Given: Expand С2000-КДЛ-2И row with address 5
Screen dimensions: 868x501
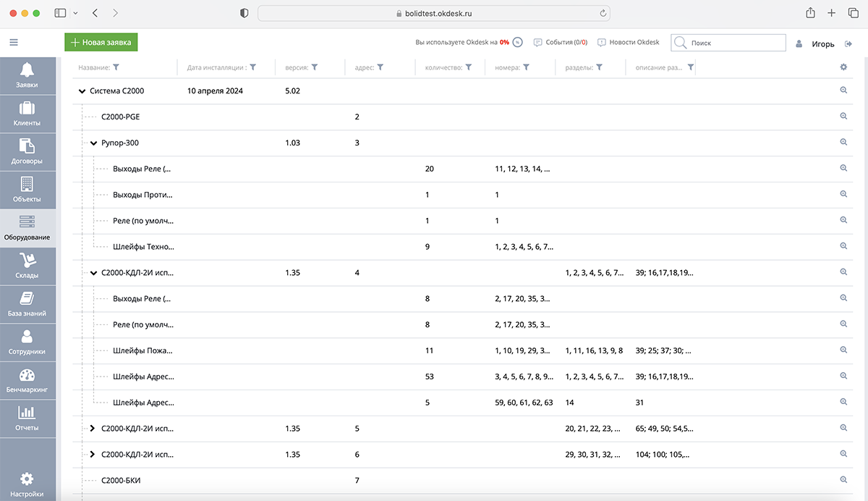Looking at the screenshot, I should coord(93,429).
